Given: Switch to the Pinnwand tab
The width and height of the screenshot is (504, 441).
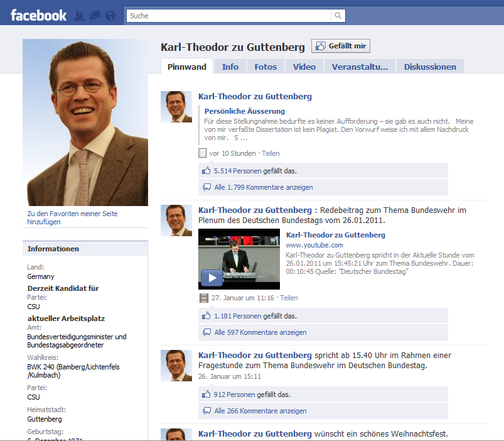Looking at the screenshot, I should click(187, 67).
